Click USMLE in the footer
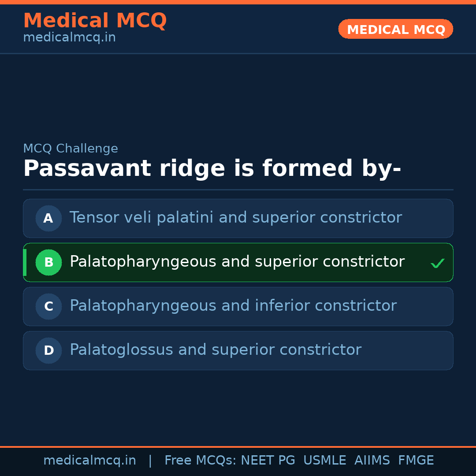Viewport: 476px width, 476px height. pos(325,460)
